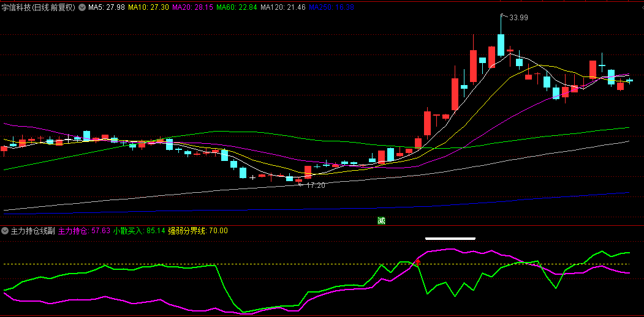This screenshot has width=644, height=317.
Task: Click the 17.20 low price label
Action: pos(316,185)
